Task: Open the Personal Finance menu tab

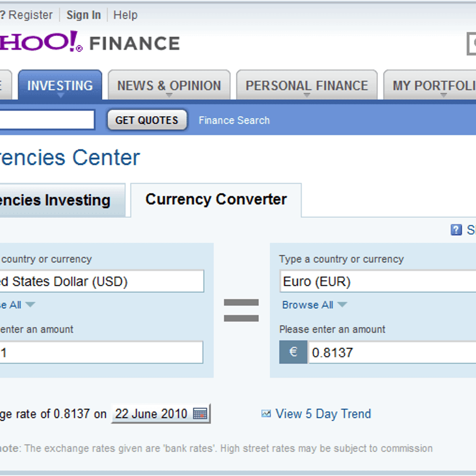Action: point(307,85)
